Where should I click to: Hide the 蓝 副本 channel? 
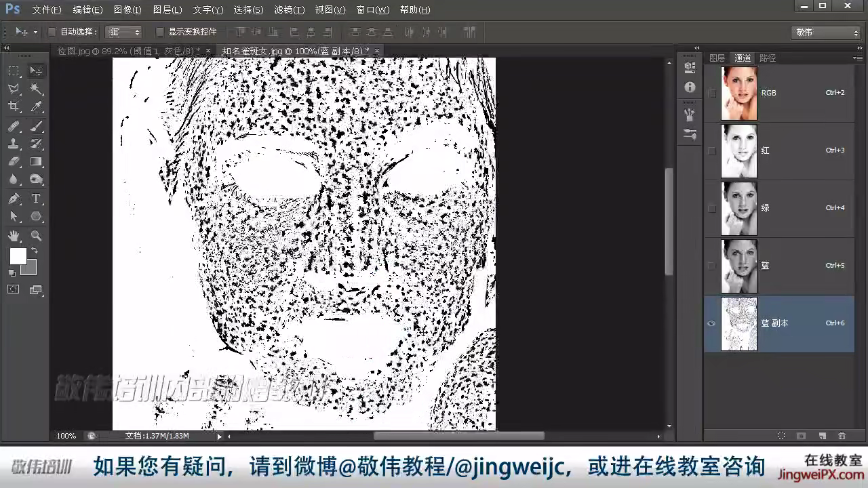pos(711,323)
